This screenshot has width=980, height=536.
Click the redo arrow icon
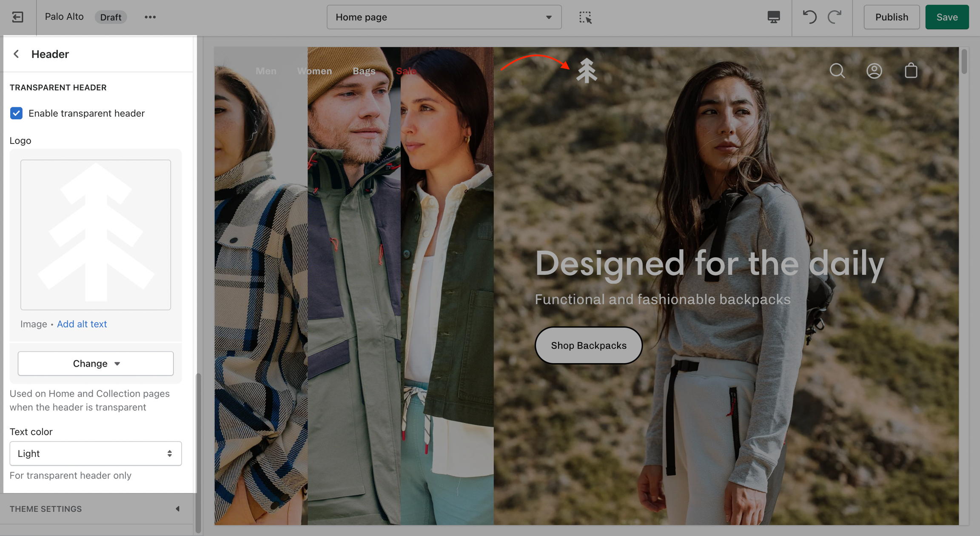(835, 17)
